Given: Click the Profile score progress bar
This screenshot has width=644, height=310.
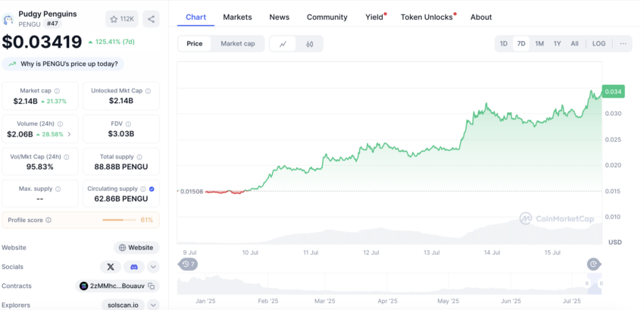Looking at the screenshot, I should 119,220.
